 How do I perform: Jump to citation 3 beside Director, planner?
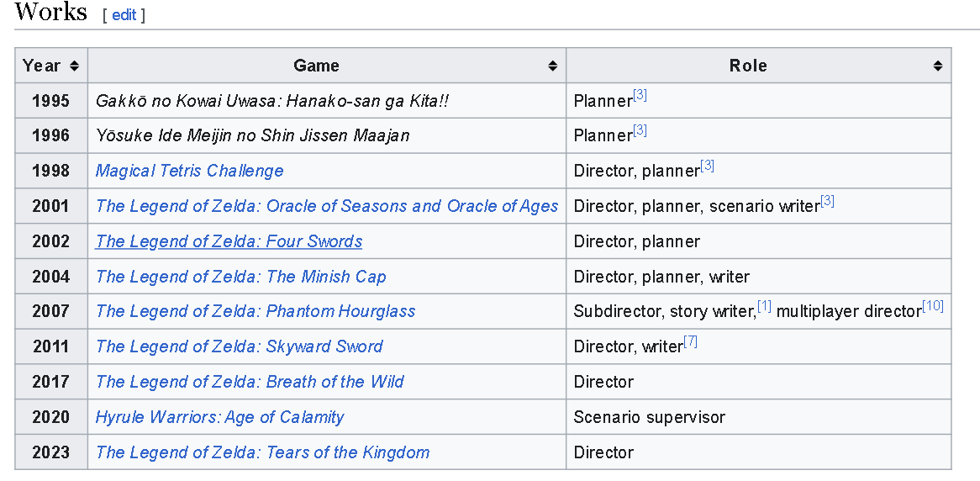(x=707, y=166)
